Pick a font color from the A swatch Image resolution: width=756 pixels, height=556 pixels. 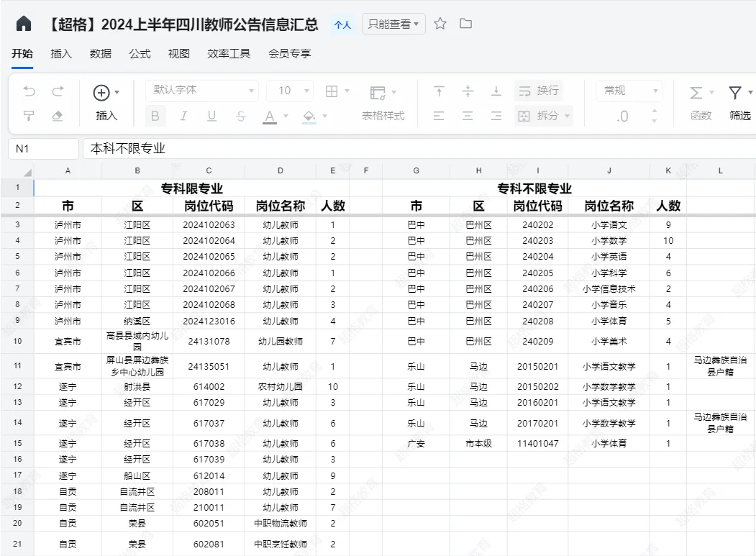(x=269, y=115)
